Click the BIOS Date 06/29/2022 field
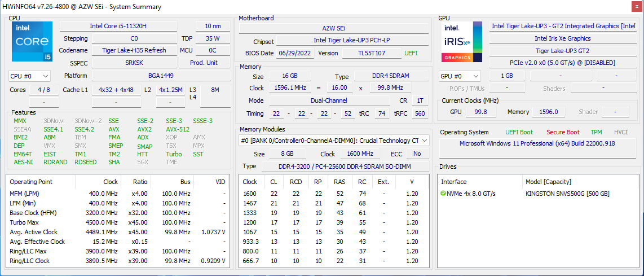644x276 pixels. (295, 53)
